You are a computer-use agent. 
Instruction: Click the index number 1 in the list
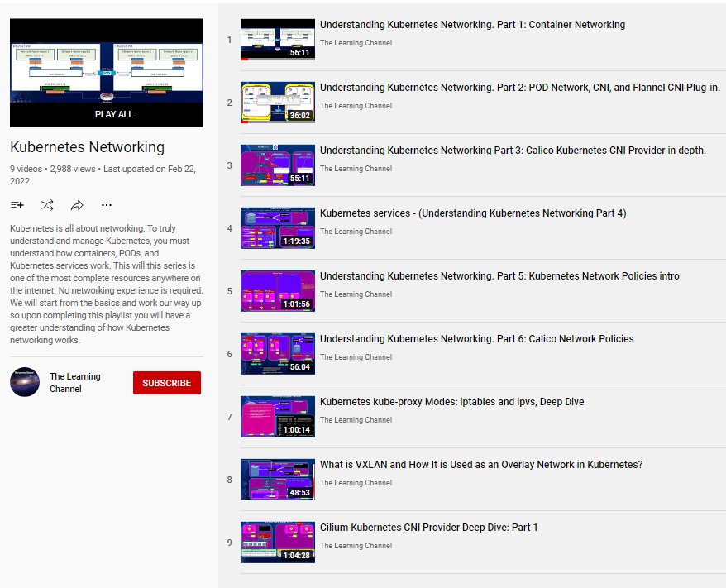pyautogui.click(x=229, y=40)
